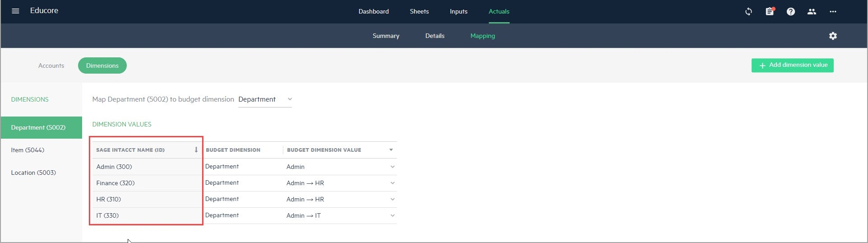The height and width of the screenshot is (243, 868).
Task: Select the Mapping sub-tab
Action: click(x=483, y=36)
